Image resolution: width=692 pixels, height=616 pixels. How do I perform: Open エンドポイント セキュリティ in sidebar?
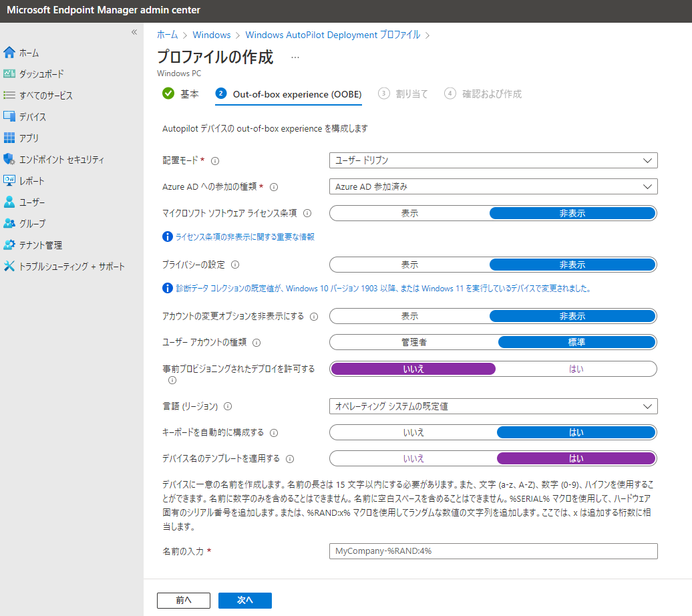(61, 160)
